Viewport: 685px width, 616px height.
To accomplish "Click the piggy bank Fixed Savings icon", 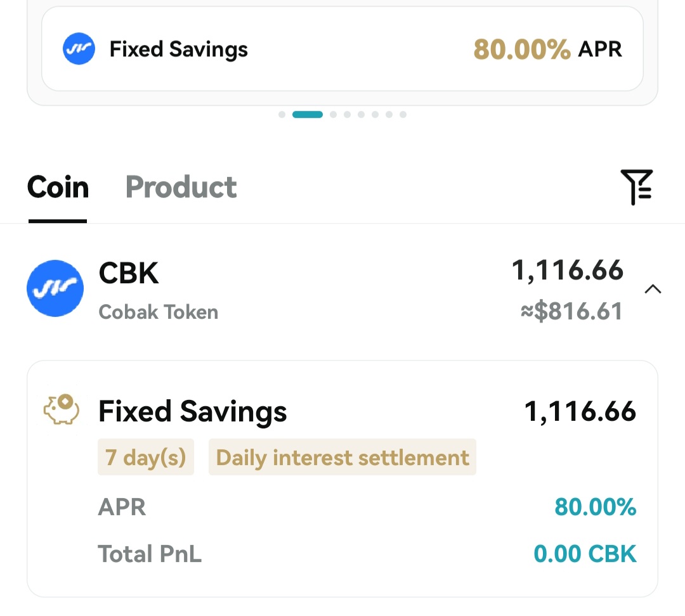I will pyautogui.click(x=61, y=411).
